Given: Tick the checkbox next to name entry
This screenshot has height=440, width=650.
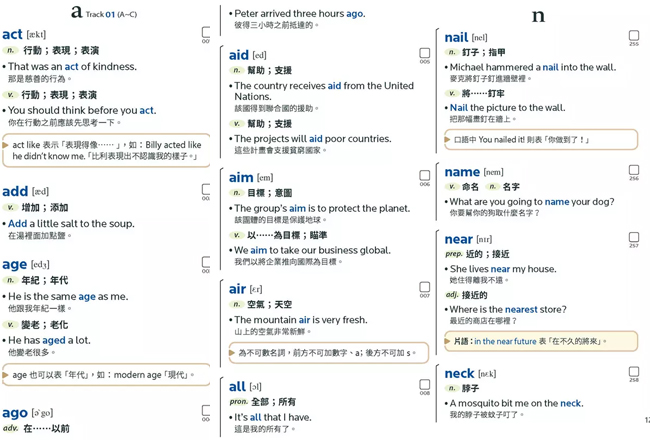Looking at the screenshot, I should coord(633,170).
